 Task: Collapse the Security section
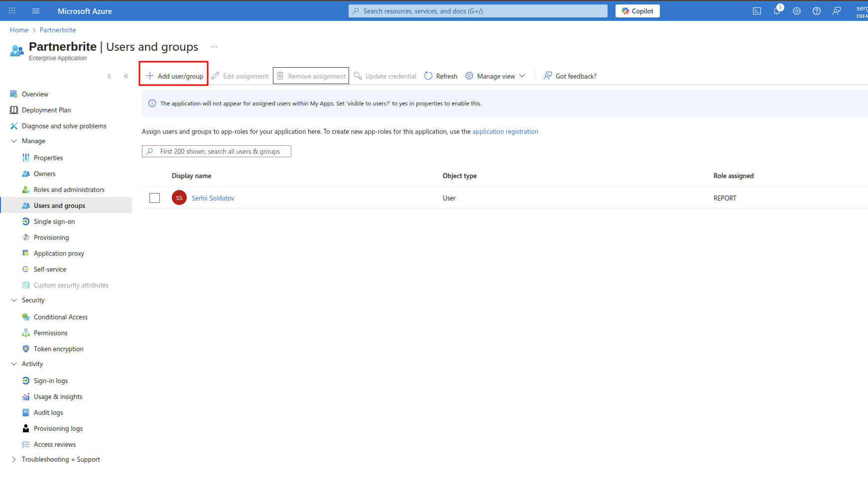tap(14, 300)
